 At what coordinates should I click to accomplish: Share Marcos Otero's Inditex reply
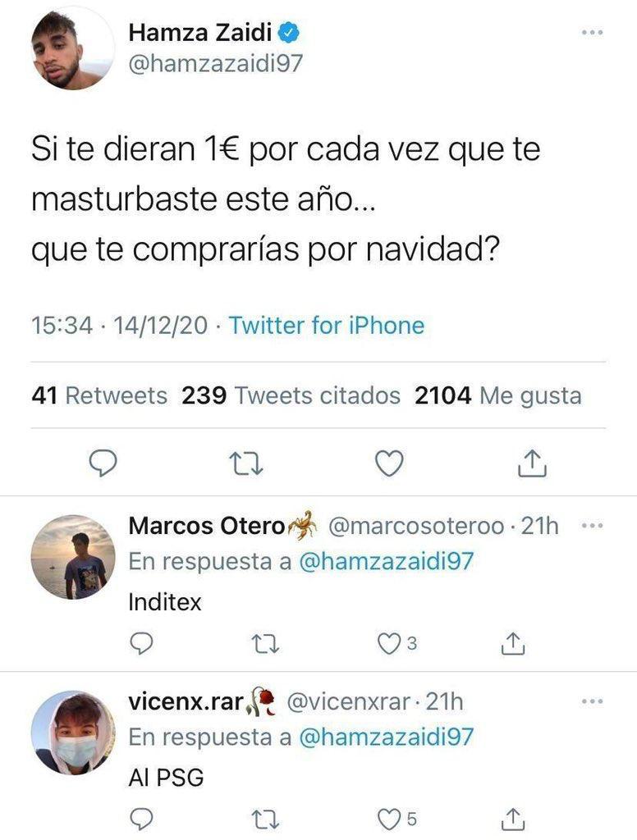[x=513, y=643]
